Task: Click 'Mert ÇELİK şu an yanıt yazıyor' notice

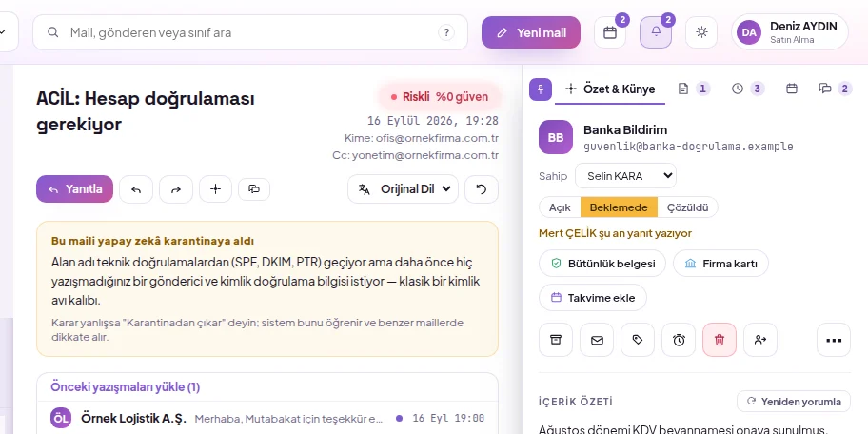Action: (616, 233)
